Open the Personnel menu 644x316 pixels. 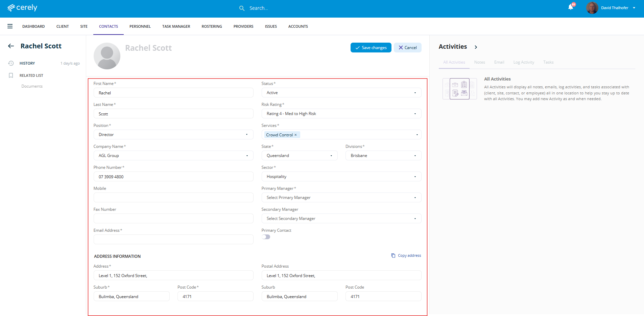(140, 26)
